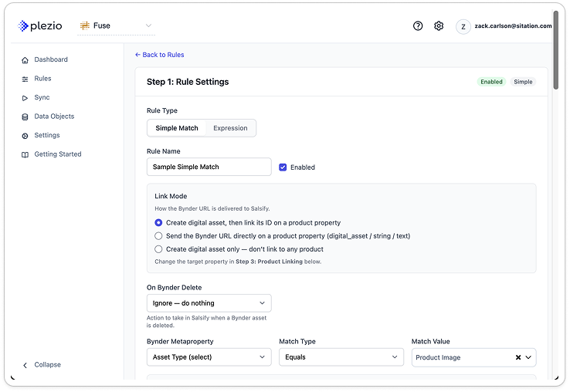The image size is (570, 392).
Task: Open Rules in sidebar
Action: point(43,79)
